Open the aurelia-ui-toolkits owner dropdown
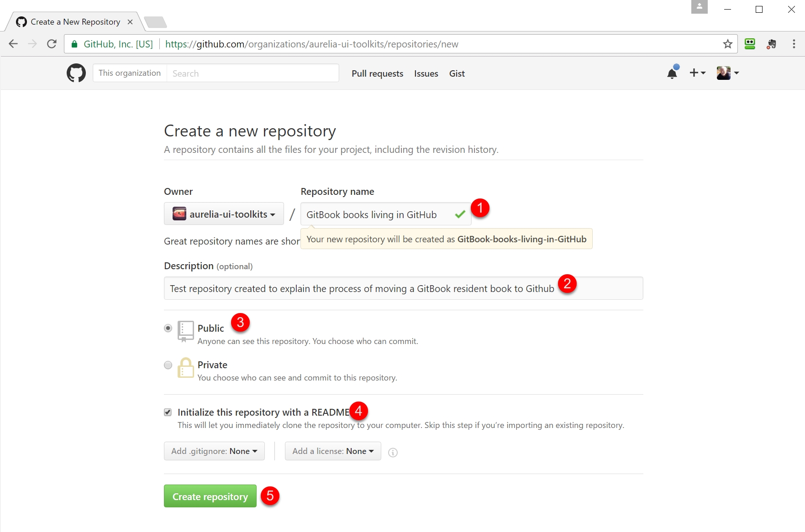 (x=224, y=214)
